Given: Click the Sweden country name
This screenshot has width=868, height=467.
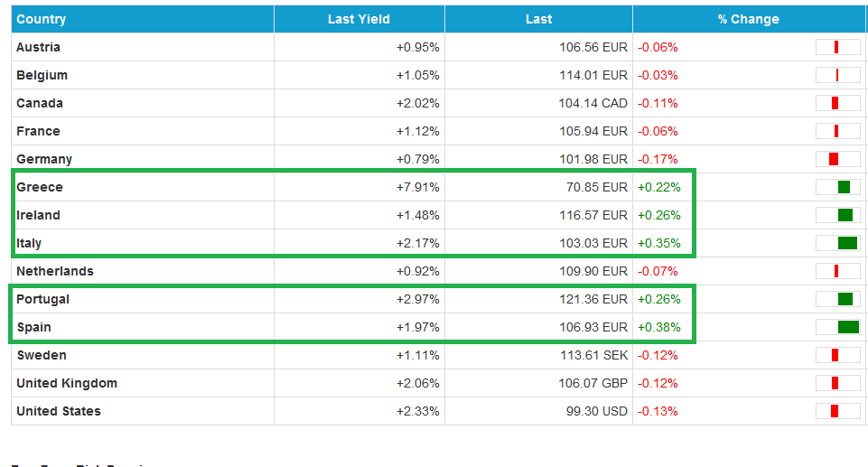Looking at the screenshot, I should point(41,355).
